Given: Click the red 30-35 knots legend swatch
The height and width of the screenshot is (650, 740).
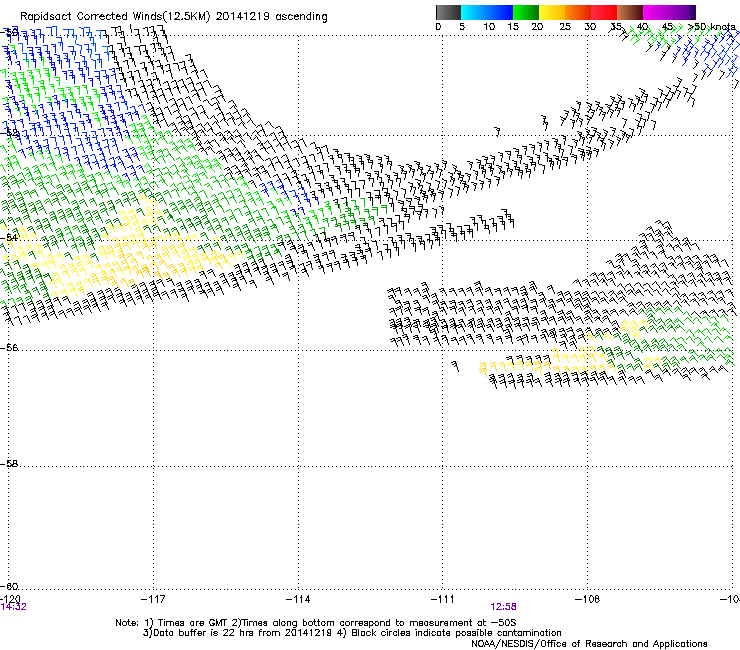Looking at the screenshot, I should tap(604, 12).
